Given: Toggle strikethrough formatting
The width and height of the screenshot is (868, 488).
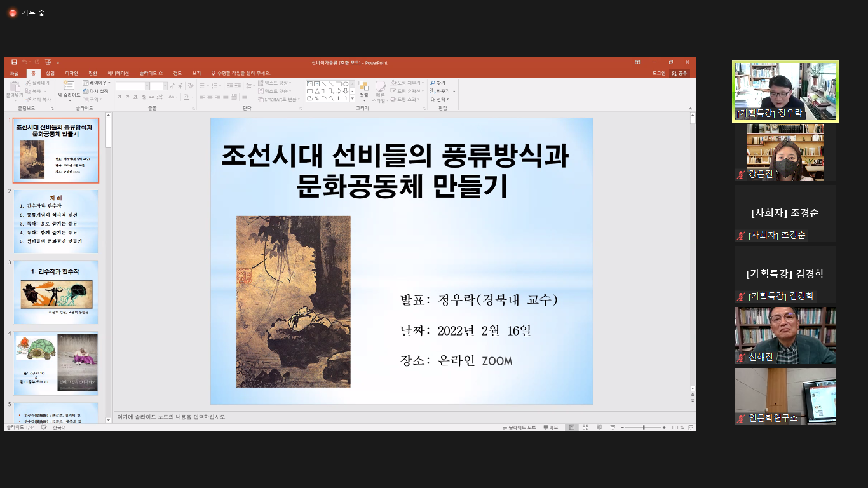Looking at the screenshot, I should 151,97.
